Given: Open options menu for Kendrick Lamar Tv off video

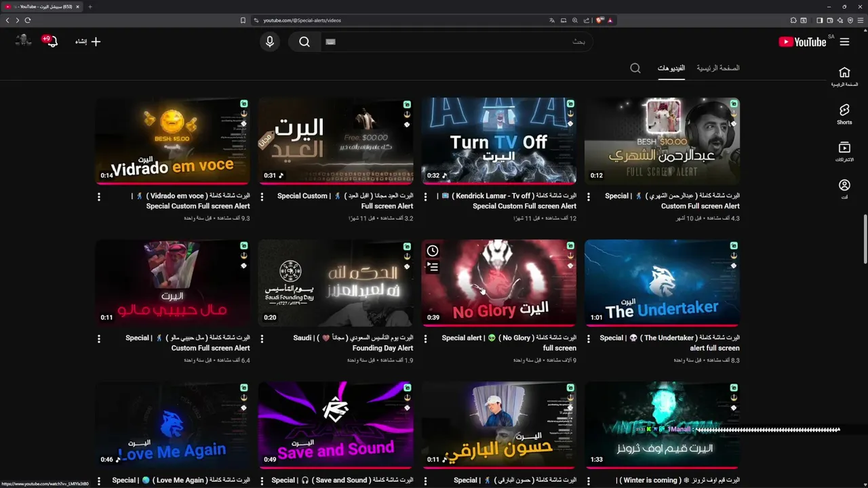Looking at the screenshot, I should pos(426,197).
